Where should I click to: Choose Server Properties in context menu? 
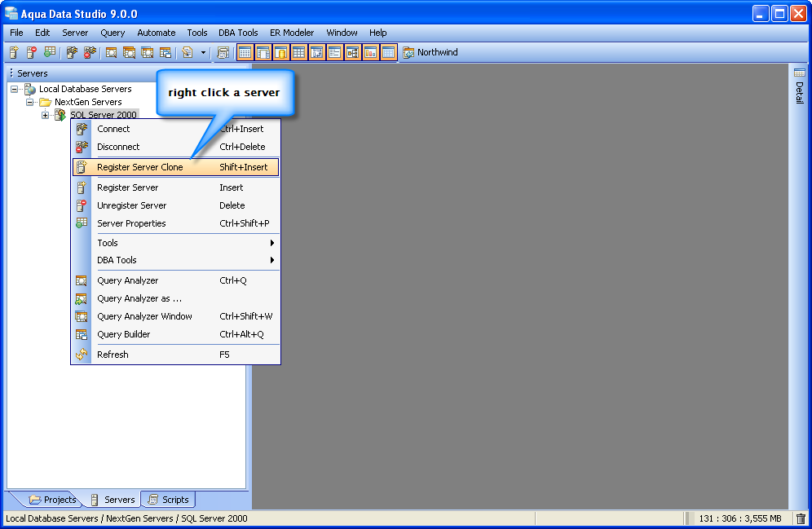point(175,223)
